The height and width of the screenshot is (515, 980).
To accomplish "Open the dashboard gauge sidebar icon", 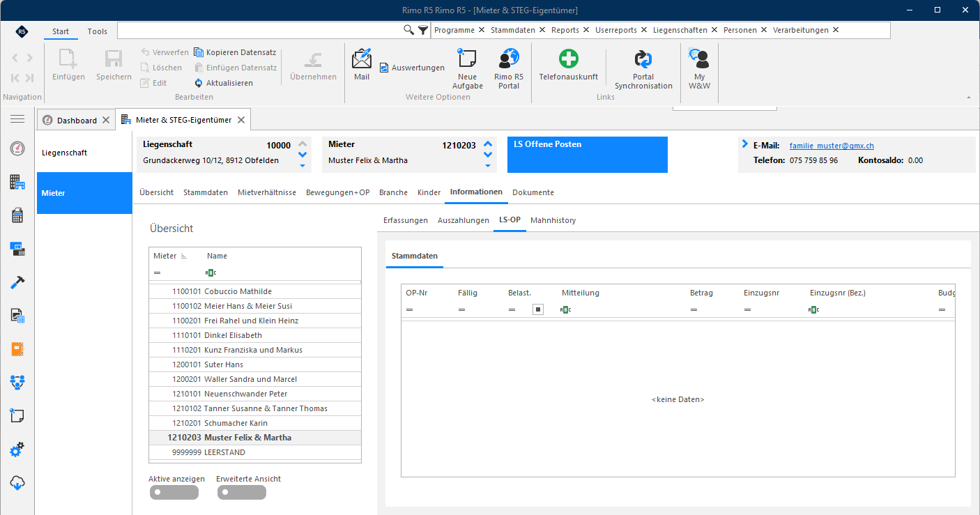I will click(x=17, y=148).
